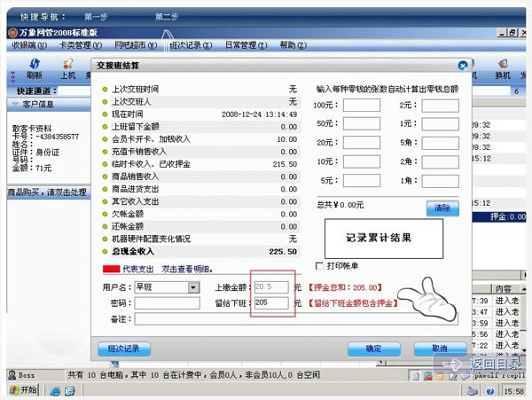Click the 50元 count input field
The height and width of the screenshot is (400, 532).
[362, 123]
